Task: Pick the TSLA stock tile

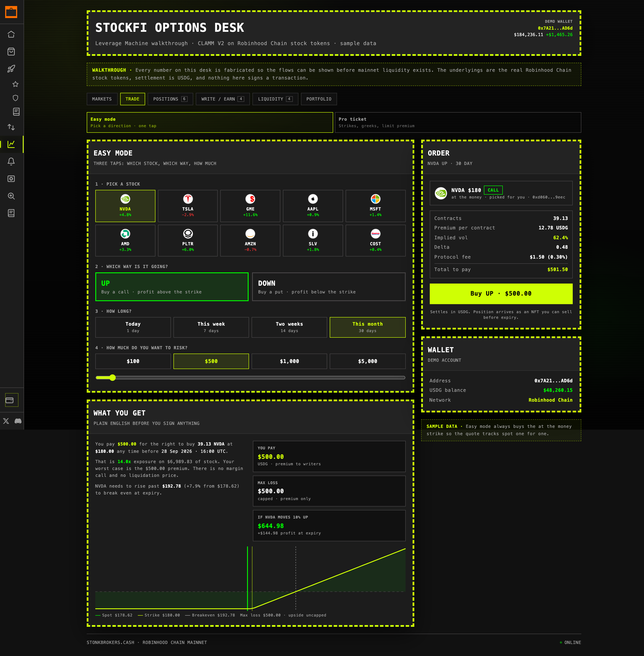Action: [x=188, y=206]
